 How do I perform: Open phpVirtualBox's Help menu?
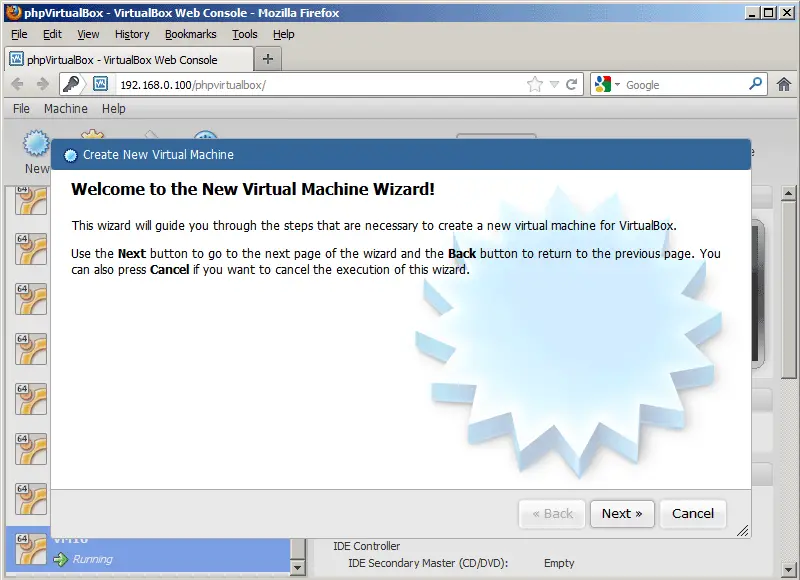[x=114, y=109]
